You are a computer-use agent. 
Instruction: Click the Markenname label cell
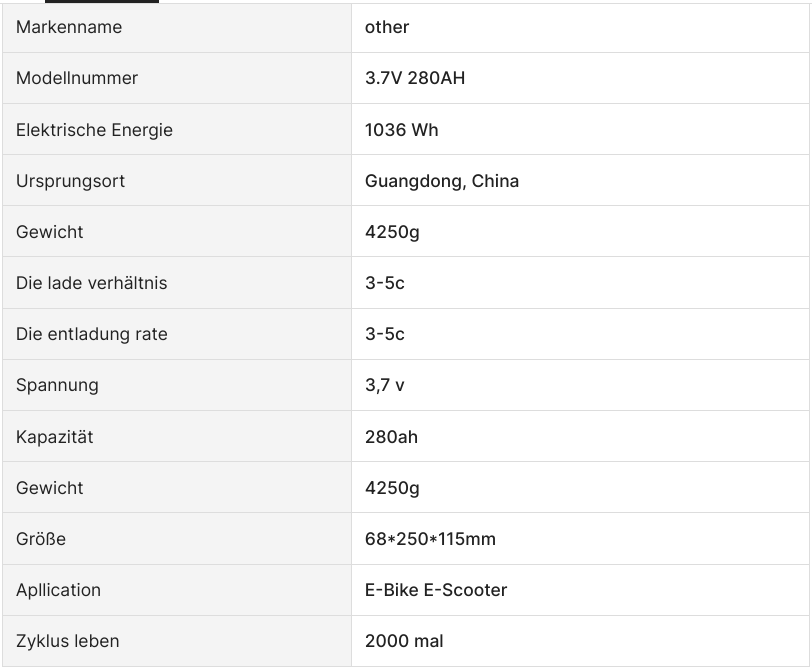point(69,27)
